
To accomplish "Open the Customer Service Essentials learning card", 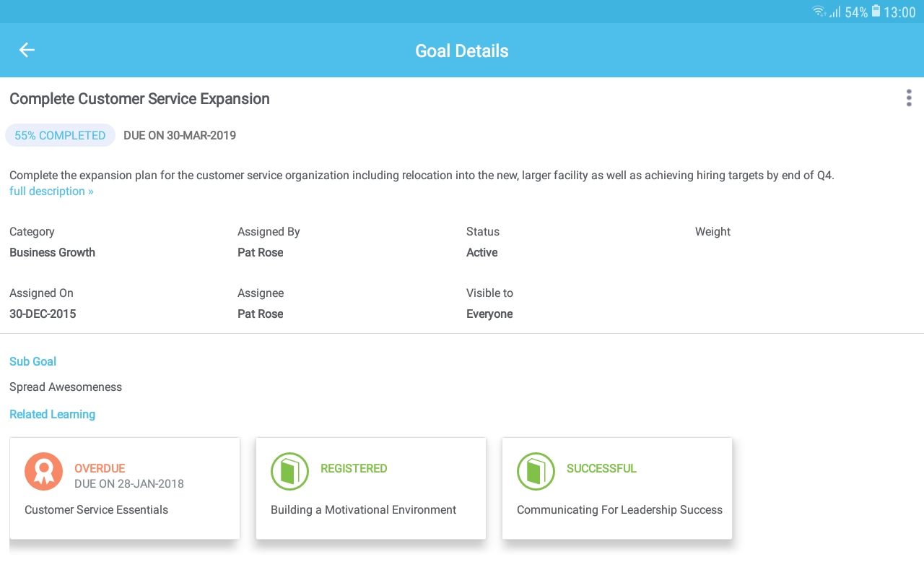I will [124, 488].
